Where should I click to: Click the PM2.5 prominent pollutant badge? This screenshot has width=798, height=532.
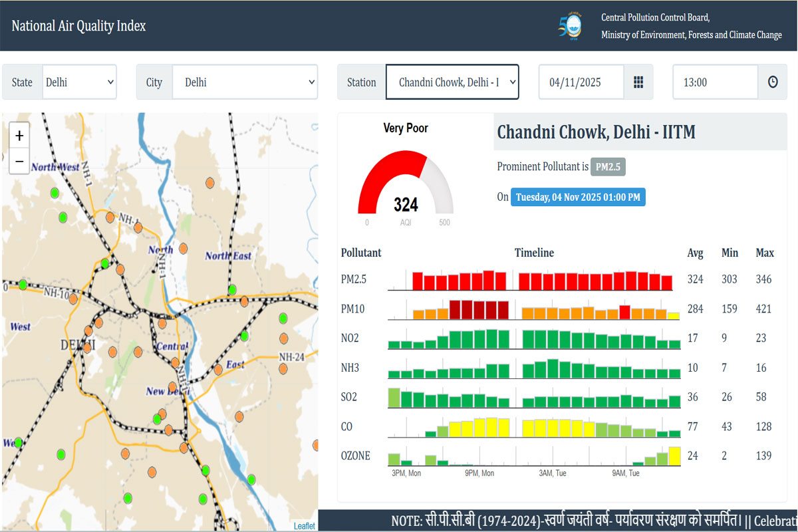tap(608, 167)
